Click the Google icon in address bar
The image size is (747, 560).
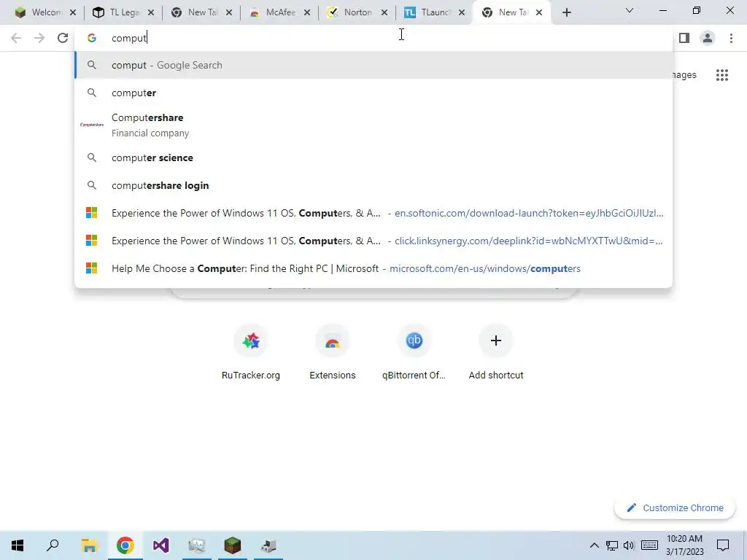pos(92,38)
